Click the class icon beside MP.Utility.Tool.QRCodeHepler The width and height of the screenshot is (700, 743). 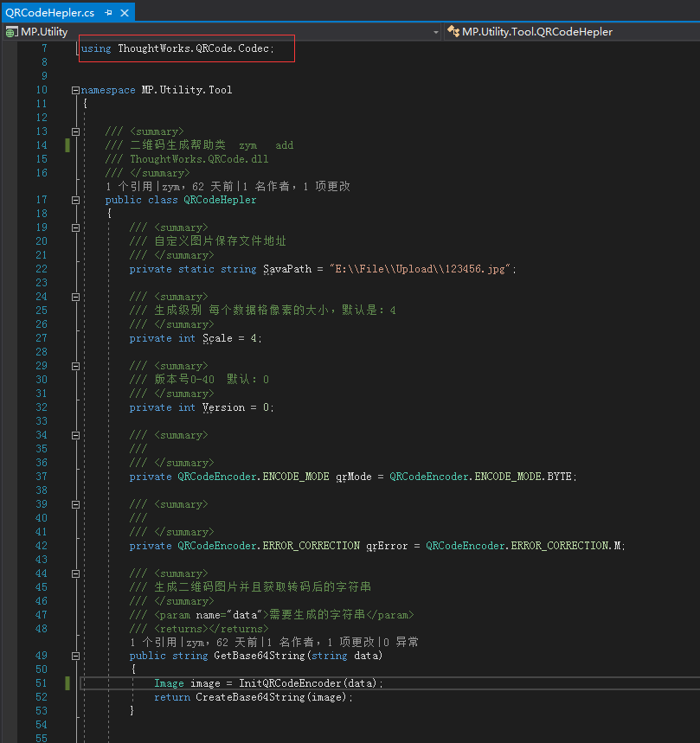pos(453,32)
